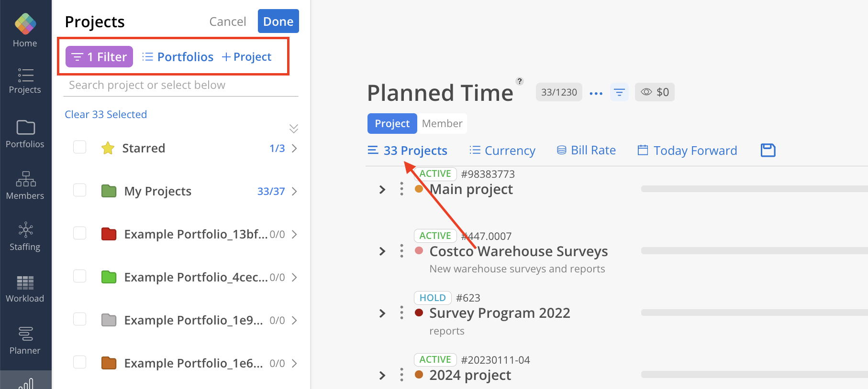Check the Starred portfolio checkbox
The image size is (868, 389).
pyautogui.click(x=80, y=147)
